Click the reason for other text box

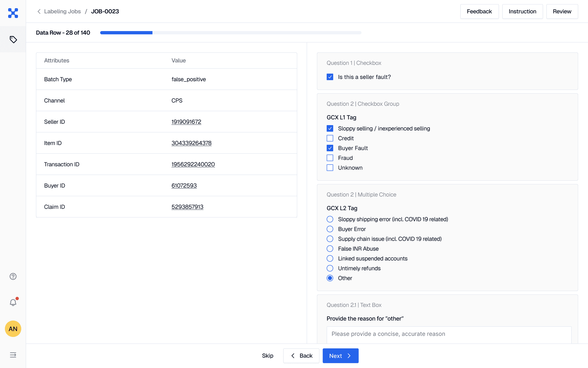pyautogui.click(x=449, y=335)
